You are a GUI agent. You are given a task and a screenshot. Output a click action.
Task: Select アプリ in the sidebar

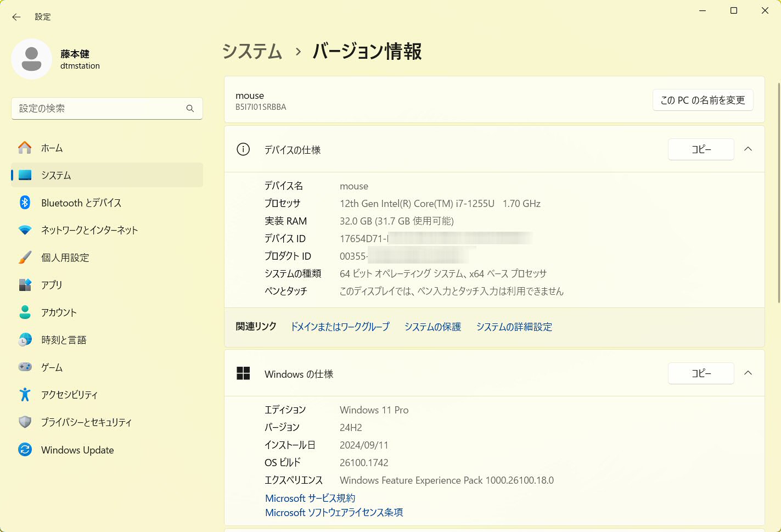coord(107,285)
